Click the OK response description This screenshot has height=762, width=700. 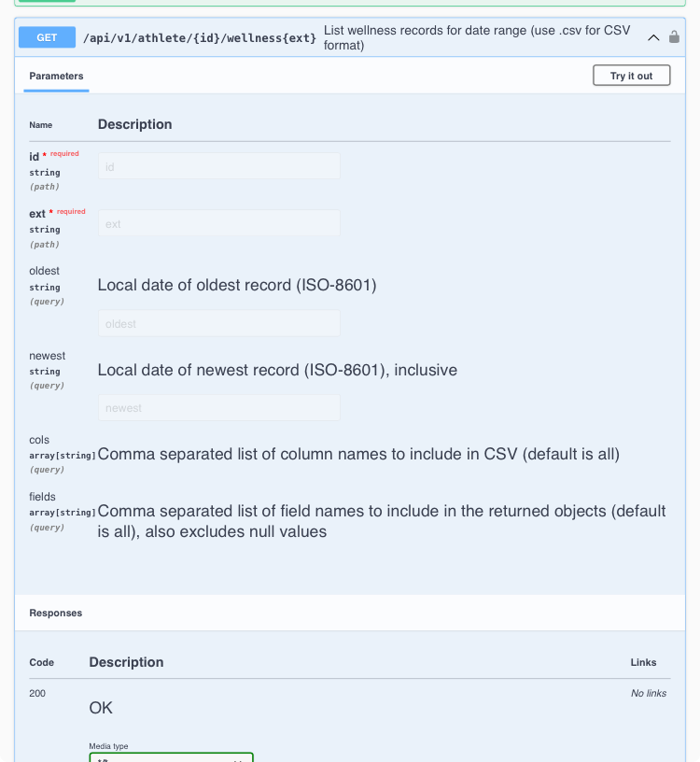coord(101,708)
